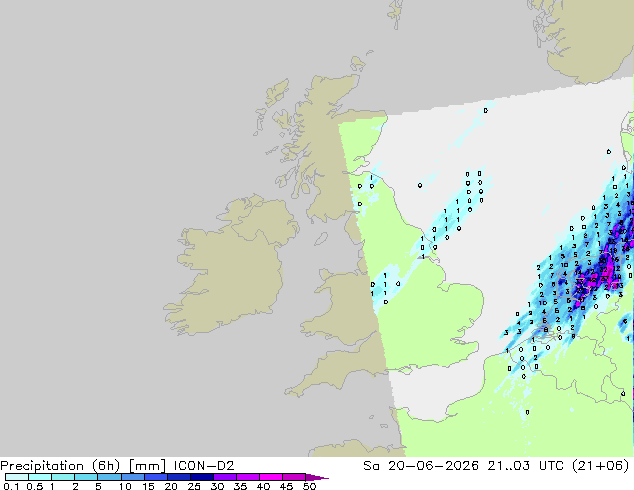Click the 10–15 mm legend swatch
Viewport: 634px width, 490px height.
(x=132, y=477)
